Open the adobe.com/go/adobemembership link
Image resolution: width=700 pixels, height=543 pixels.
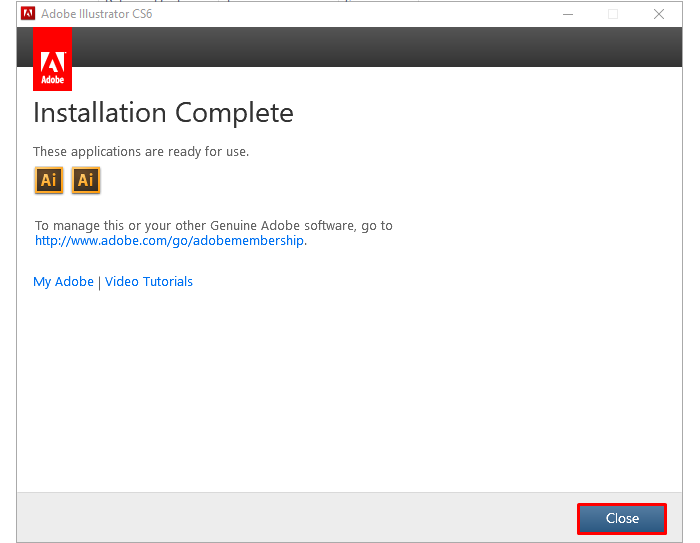(x=169, y=241)
